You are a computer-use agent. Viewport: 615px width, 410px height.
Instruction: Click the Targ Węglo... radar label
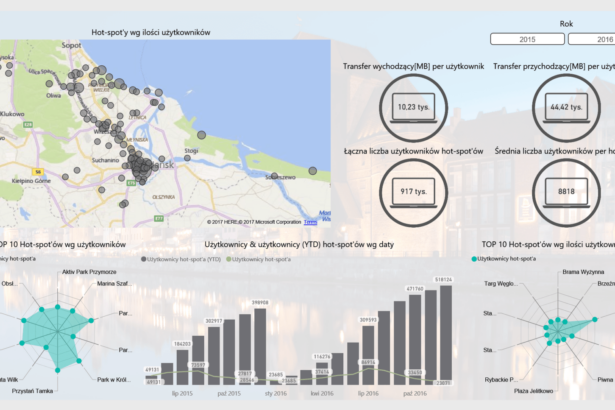[501, 284]
